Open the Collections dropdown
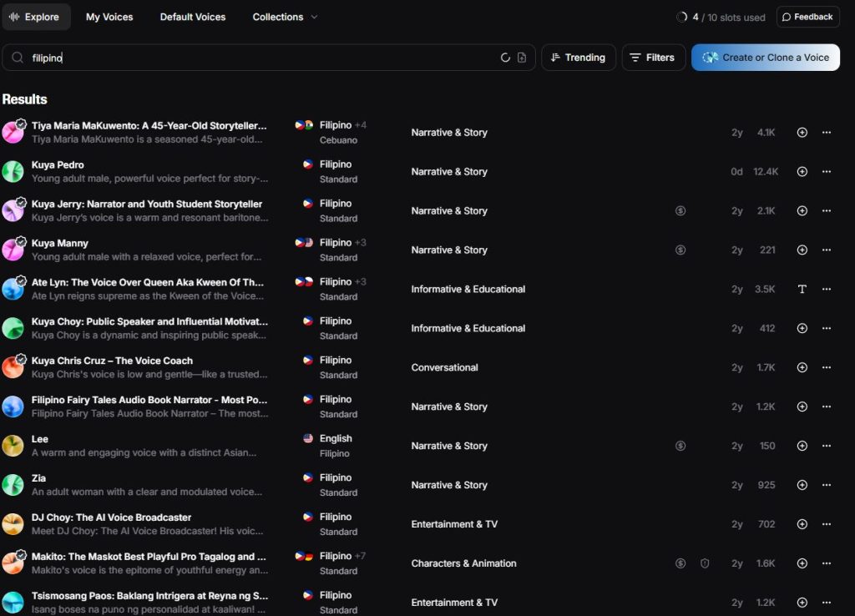This screenshot has height=616, width=855. pos(285,17)
